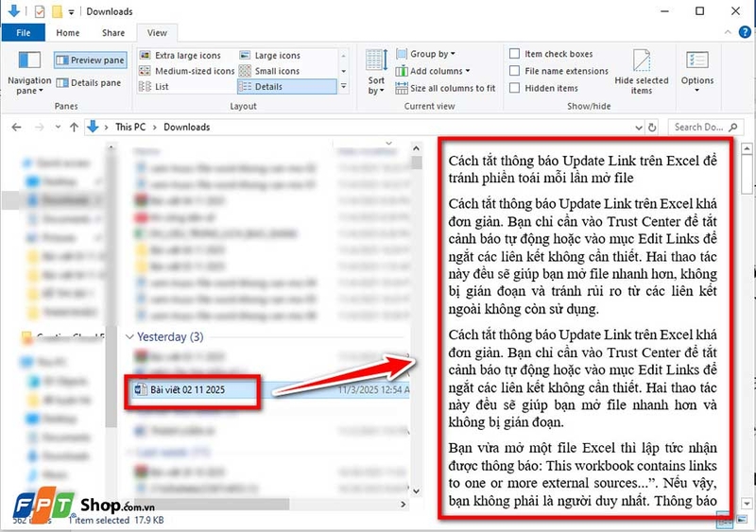Refresh the Downloads folder
756x532 pixels.
652,128
